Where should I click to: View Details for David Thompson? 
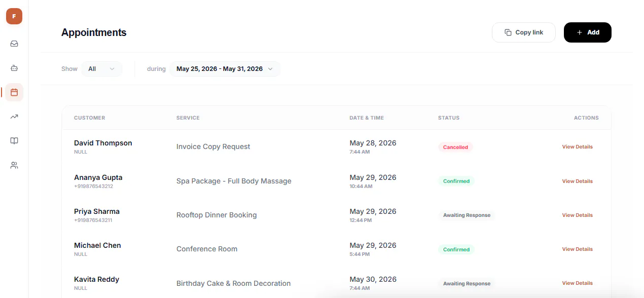[x=577, y=147]
